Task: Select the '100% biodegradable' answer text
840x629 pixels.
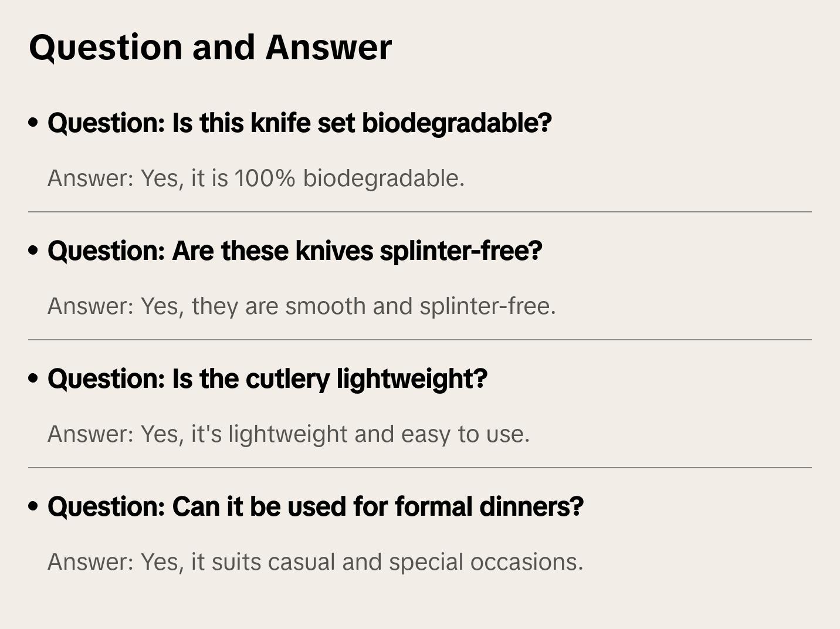Action: 256,178
